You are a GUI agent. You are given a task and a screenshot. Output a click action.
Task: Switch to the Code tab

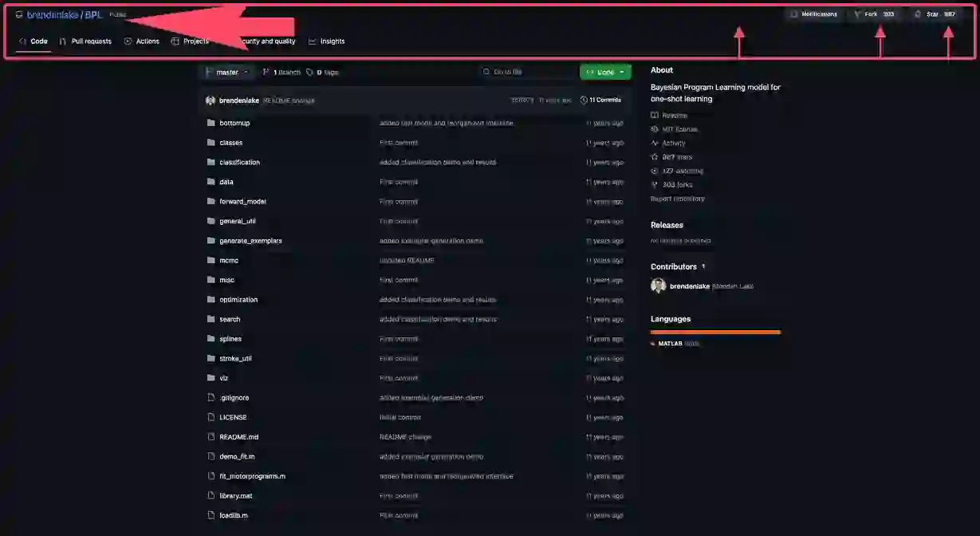(x=33, y=41)
